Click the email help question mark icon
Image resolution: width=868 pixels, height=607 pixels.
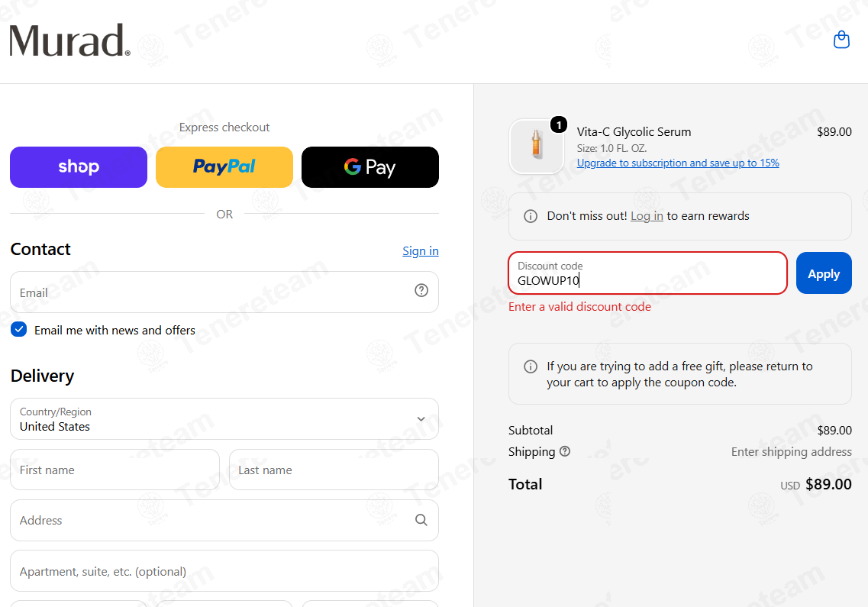point(421,290)
